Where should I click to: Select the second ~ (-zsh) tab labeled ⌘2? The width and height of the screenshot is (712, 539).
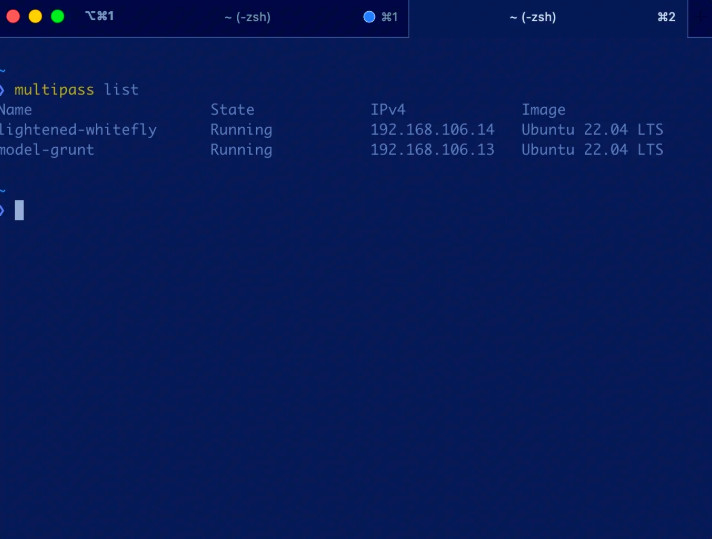coord(548,17)
